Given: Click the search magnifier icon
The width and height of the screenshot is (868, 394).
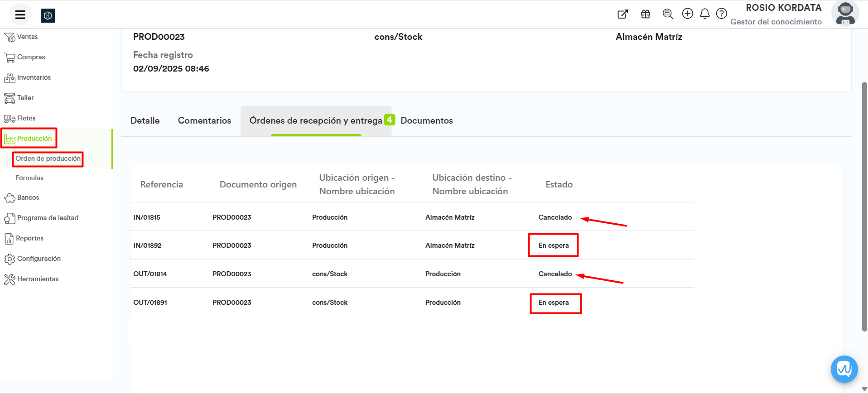Looking at the screenshot, I should click(668, 14).
